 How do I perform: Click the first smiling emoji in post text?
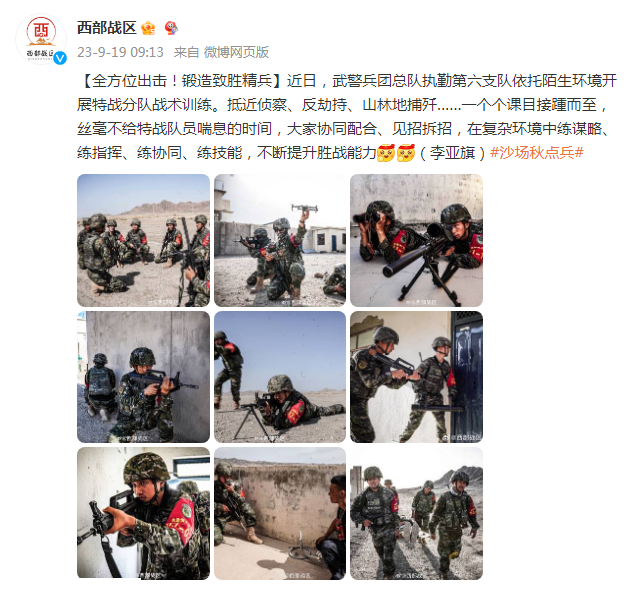386,152
